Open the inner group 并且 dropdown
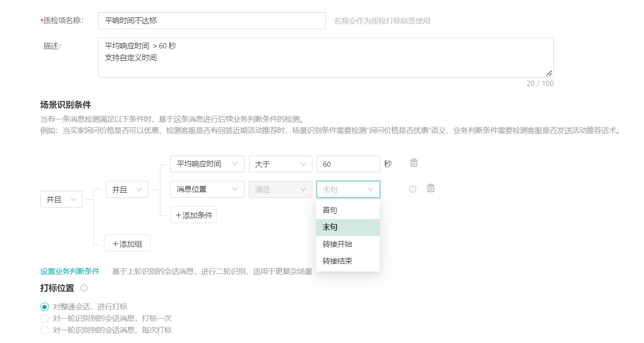The width and height of the screenshot is (644, 343). point(127,189)
